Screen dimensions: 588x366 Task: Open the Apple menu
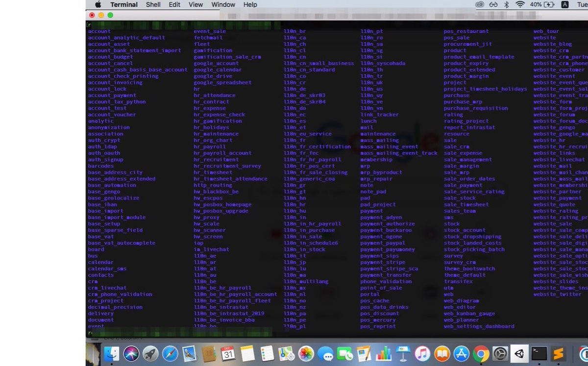point(98,4)
